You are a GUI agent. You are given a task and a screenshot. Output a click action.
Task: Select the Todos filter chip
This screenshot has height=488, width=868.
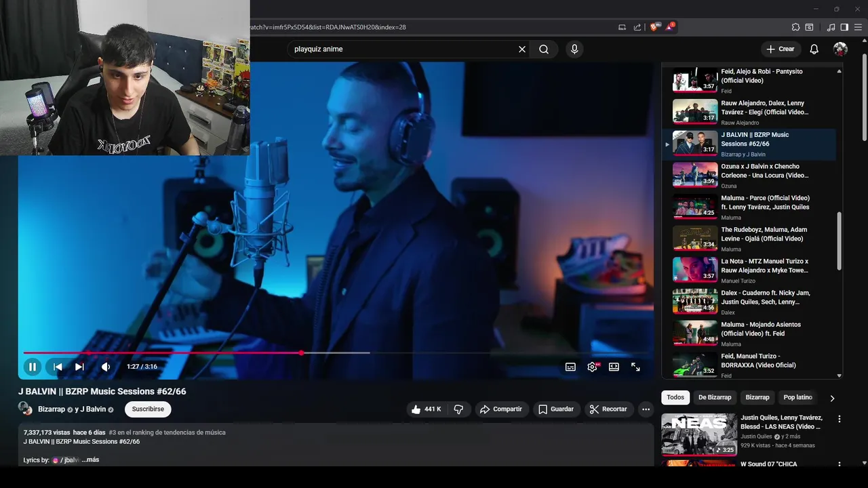tap(675, 398)
